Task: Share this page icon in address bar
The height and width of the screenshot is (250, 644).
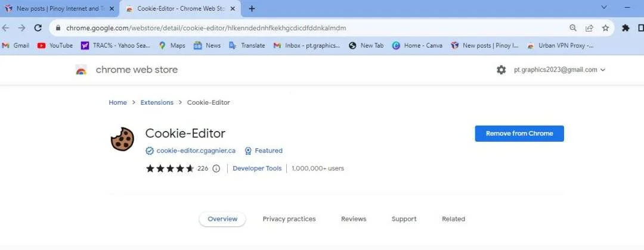Action: [589, 28]
